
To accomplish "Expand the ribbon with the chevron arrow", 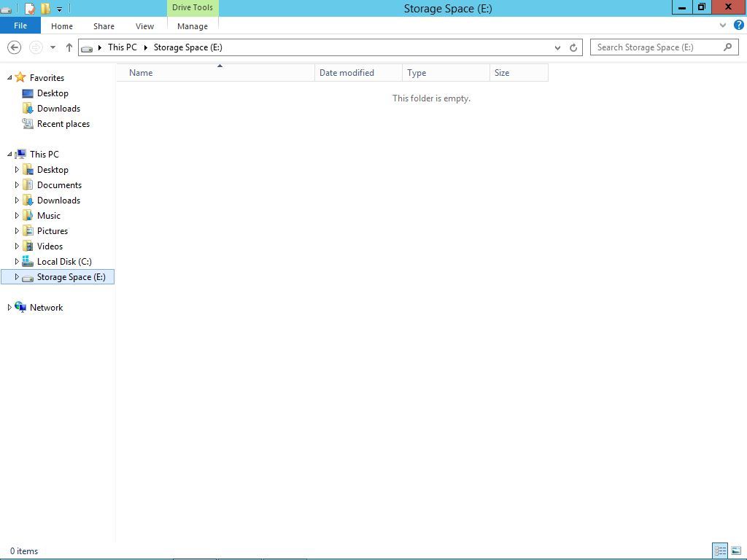I will pyautogui.click(x=723, y=25).
